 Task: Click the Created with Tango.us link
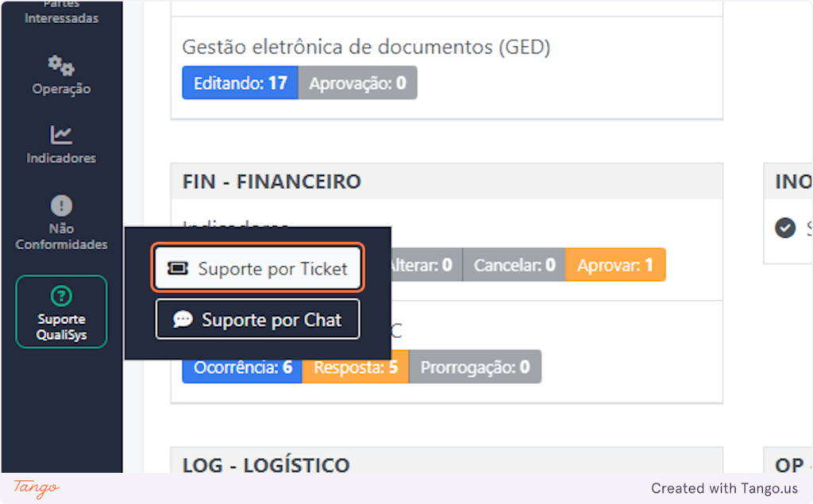coord(724,488)
